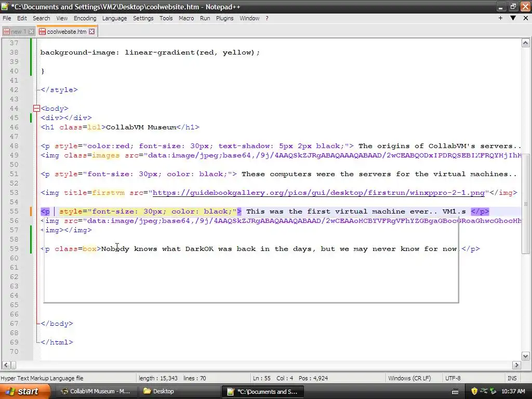Click the green safely-remove-hardware tray icon
Image resolution: width=532 pixels, height=399 pixels.
point(493,392)
